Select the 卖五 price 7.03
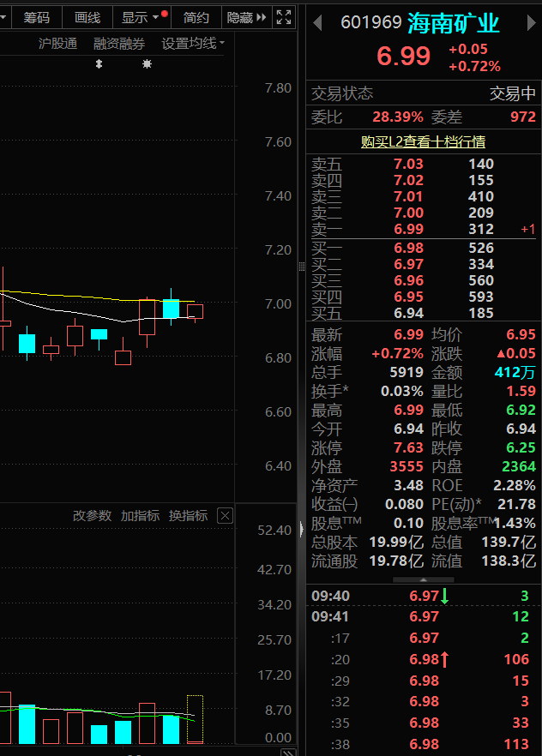Viewport: 542px width, 756px height. pos(408,164)
